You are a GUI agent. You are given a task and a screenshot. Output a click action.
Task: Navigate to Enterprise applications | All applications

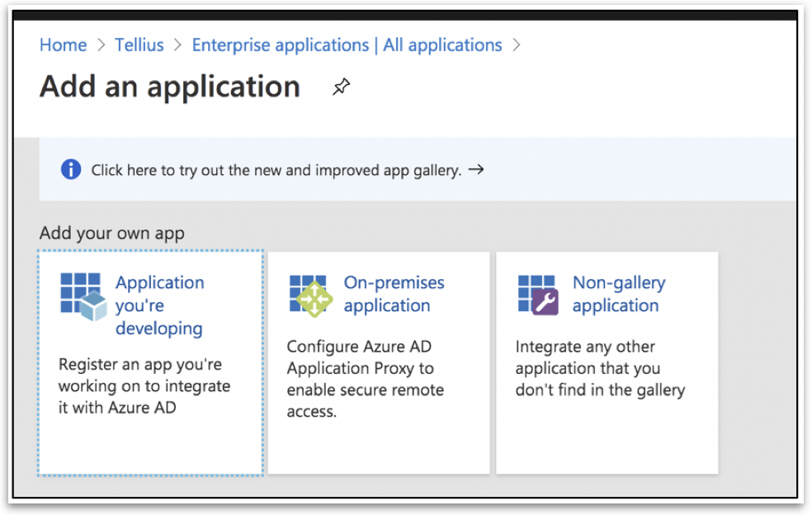point(347,45)
